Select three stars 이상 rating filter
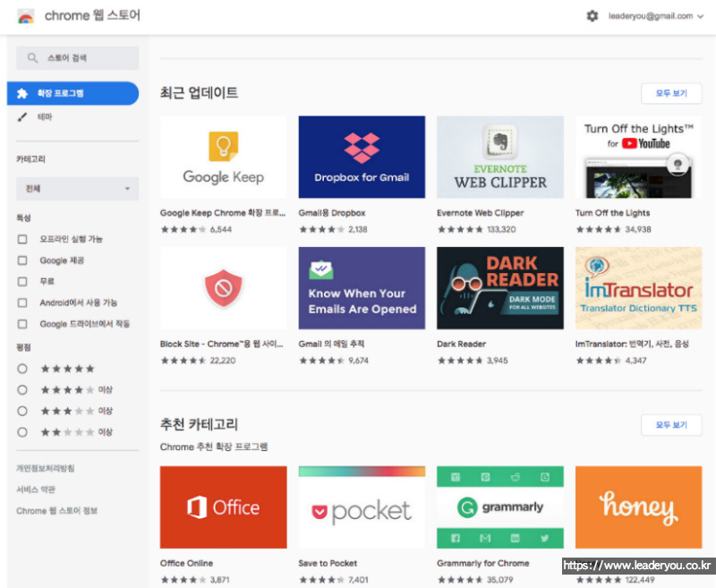The width and height of the screenshot is (716, 588). [x=21, y=412]
